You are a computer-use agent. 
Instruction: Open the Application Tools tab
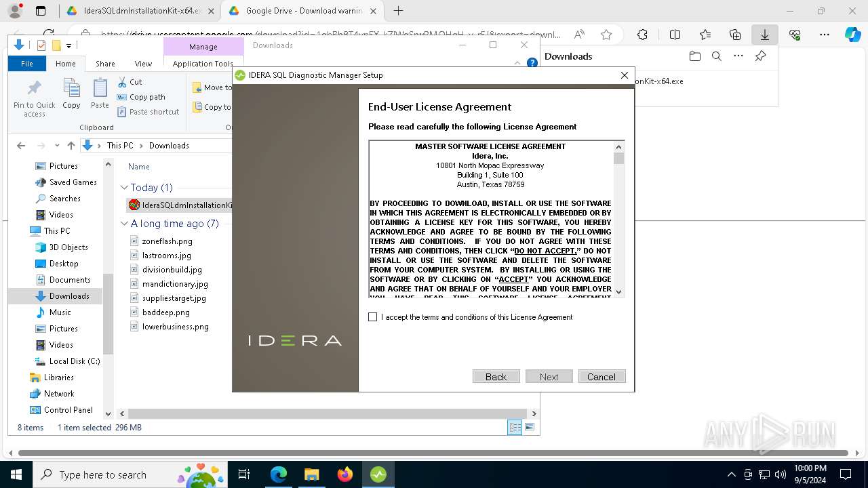(x=203, y=64)
